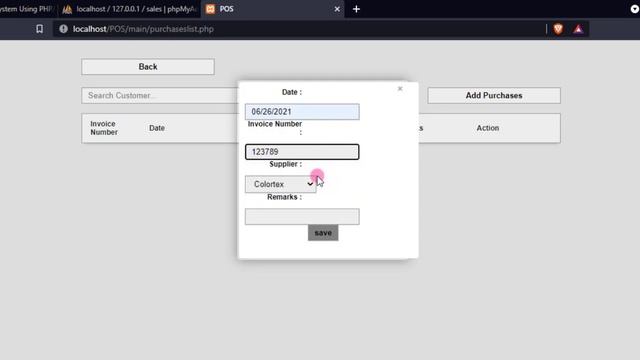This screenshot has height=360, width=640.
Task: Click the Brave Rewards triangle icon
Action: (578, 29)
